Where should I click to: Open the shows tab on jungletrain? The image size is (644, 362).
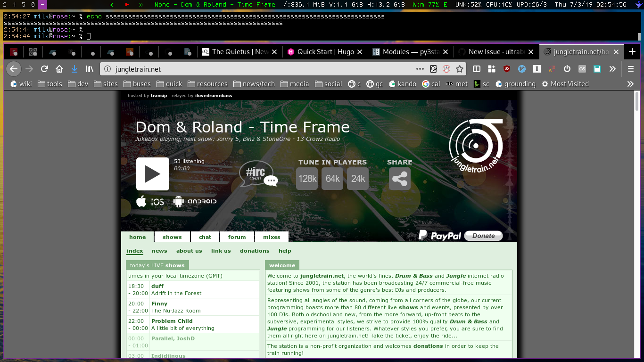point(172,237)
